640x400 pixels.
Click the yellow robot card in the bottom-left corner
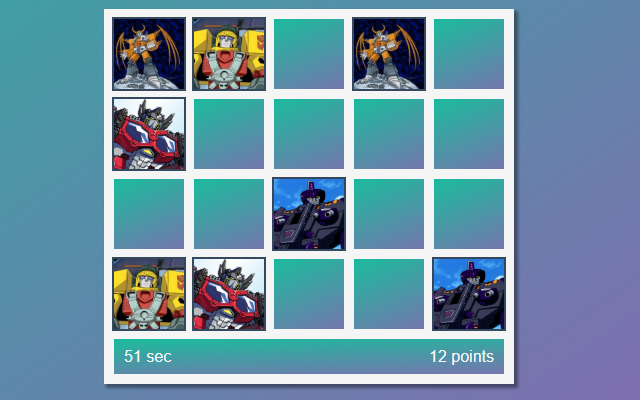(x=149, y=294)
